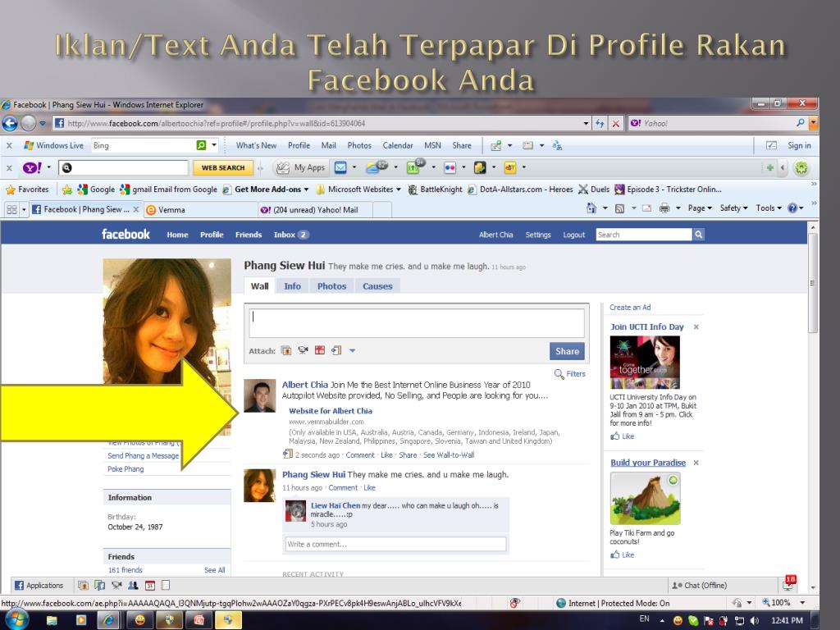Open the Get More Add-ons dropdown
Image resolution: width=840 pixels, height=630 pixels.
tap(272, 189)
